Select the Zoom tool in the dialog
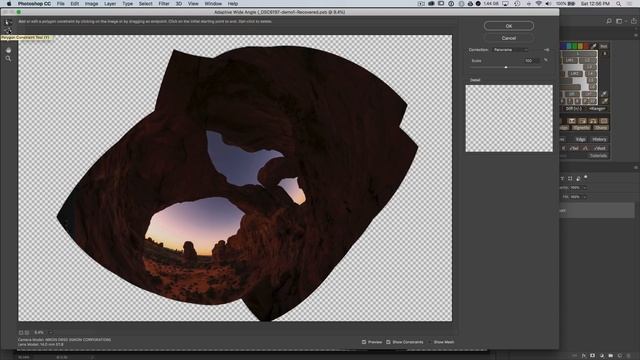640x360 pixels. [x=8, y=59]
